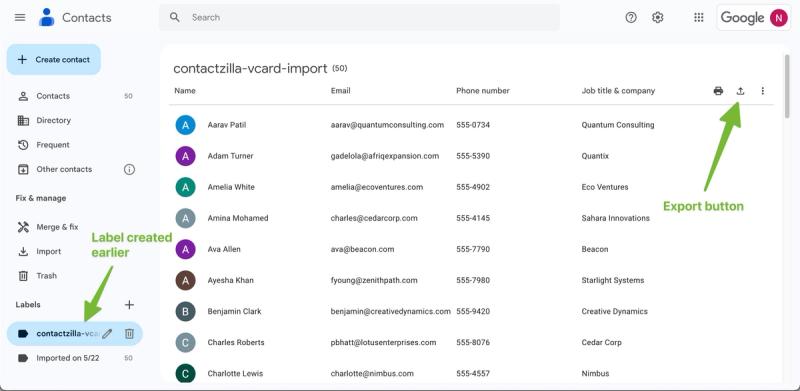Click phone number 555-0734

coord(473,125)
